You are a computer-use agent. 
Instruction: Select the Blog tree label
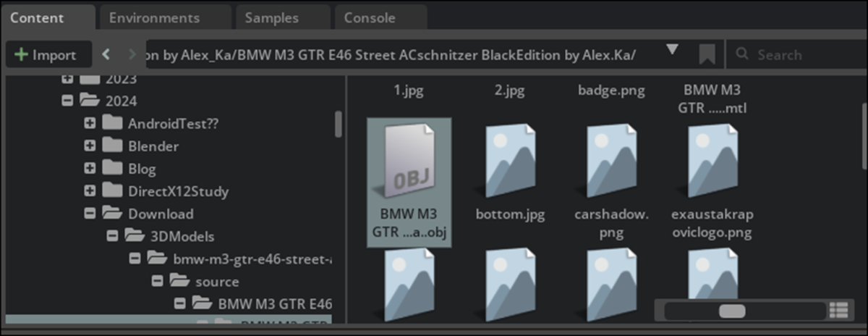(142, 169)
